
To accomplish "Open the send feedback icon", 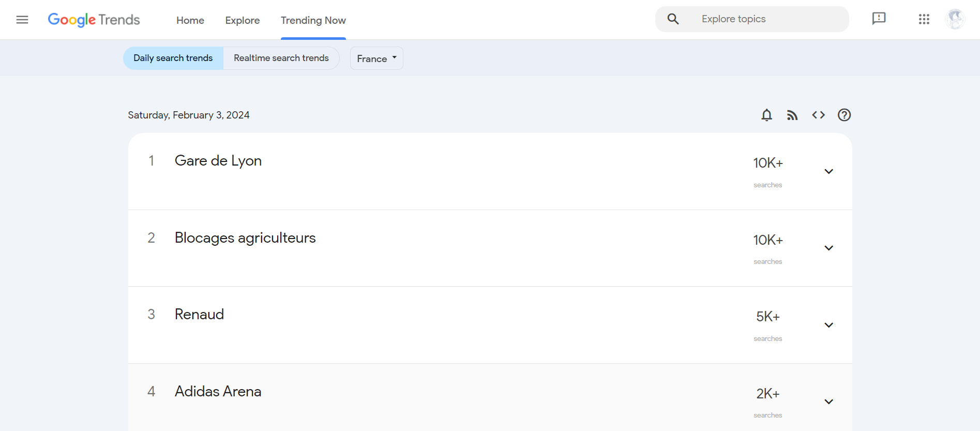I will pos(879,19).
